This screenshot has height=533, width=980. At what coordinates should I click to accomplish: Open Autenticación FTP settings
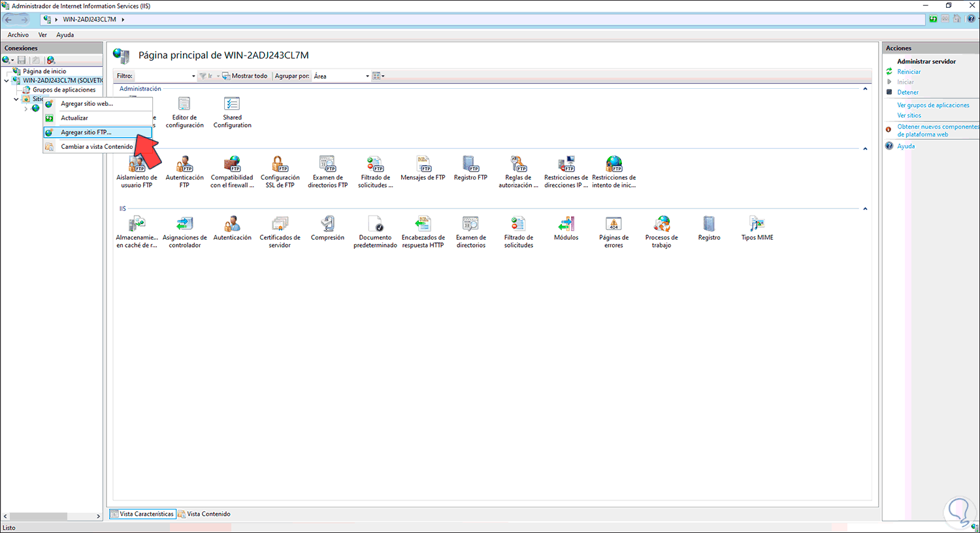[x=184, y=172]
